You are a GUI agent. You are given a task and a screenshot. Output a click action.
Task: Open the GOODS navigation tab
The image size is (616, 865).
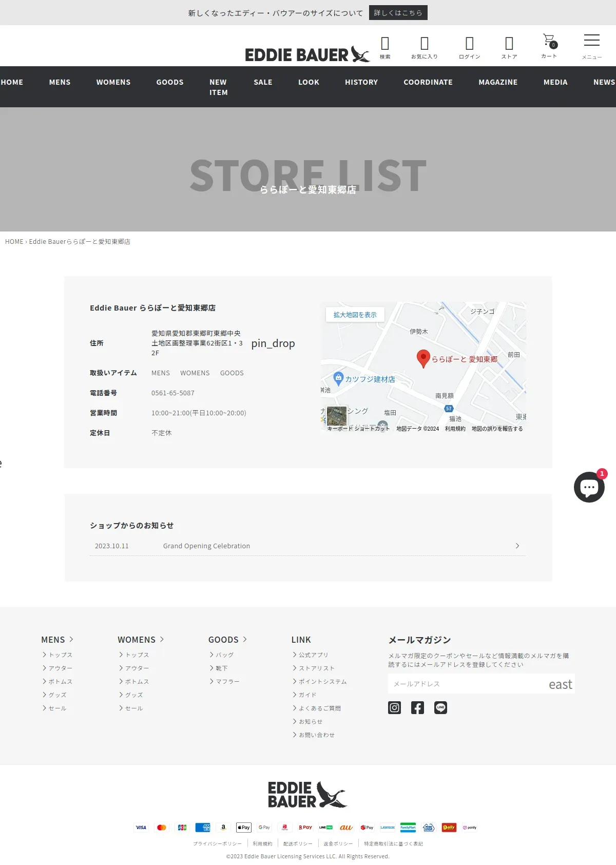click(x=170, y=82)
